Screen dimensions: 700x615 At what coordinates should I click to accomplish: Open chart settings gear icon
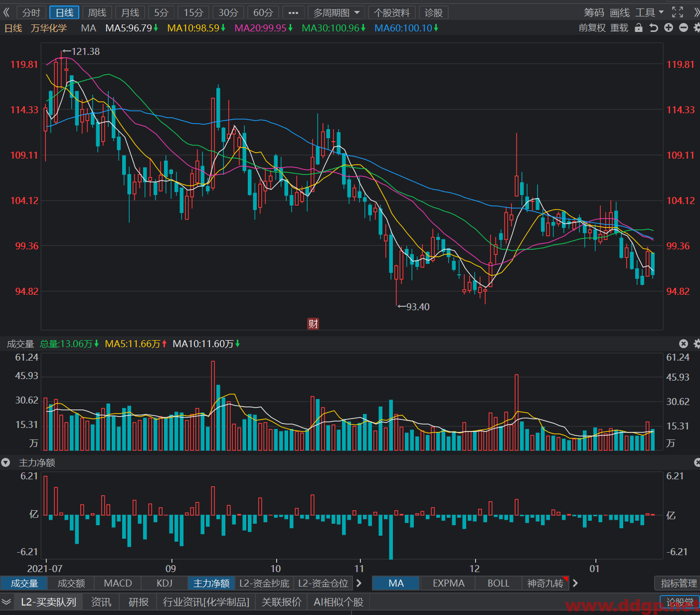[x=697, y=28]
